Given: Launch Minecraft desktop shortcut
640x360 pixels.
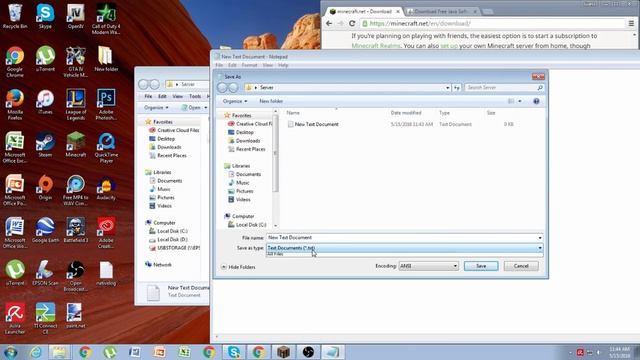Looking at the screenshot, I should 76,145.
